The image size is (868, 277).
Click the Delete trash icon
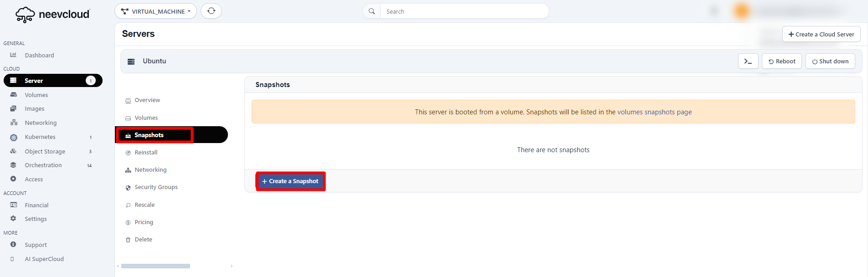click(128, 240)
